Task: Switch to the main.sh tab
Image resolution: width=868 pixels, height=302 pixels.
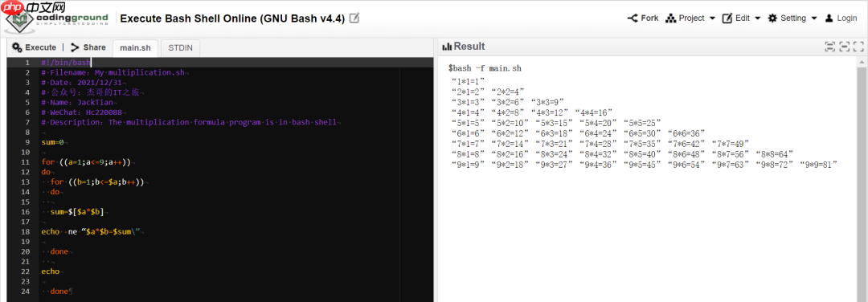Action: 135,48
